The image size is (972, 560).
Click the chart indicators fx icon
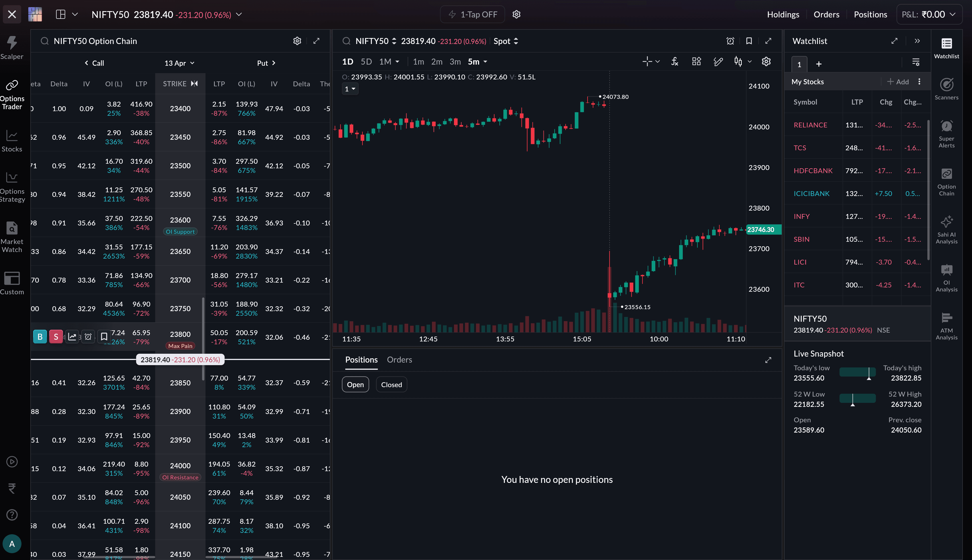675,61
